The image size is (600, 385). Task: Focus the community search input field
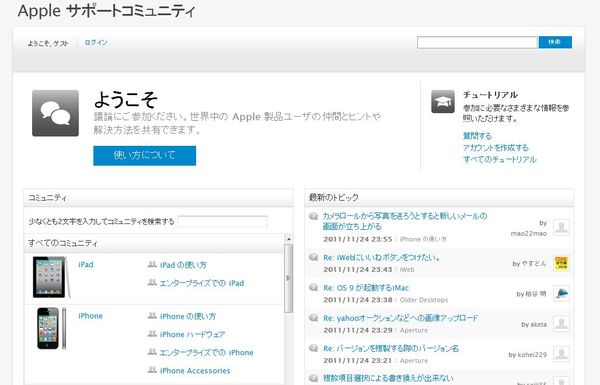point(222,221)
